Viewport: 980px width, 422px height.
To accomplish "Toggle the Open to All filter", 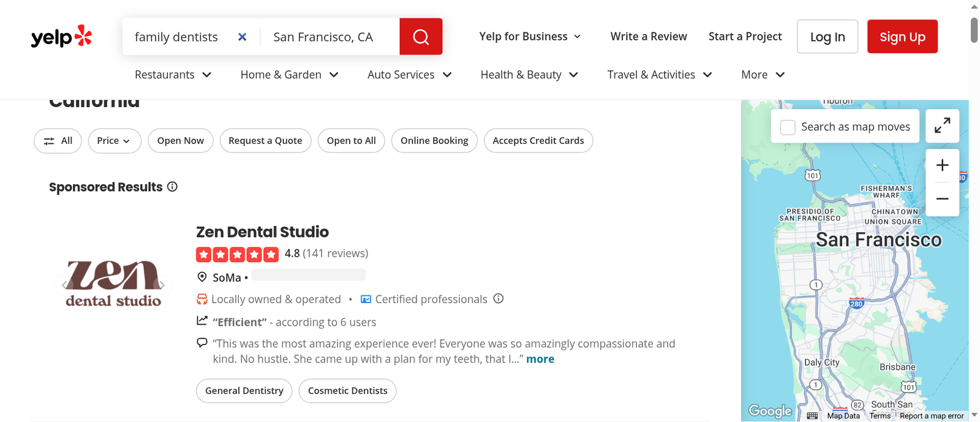I will point(352,141).
